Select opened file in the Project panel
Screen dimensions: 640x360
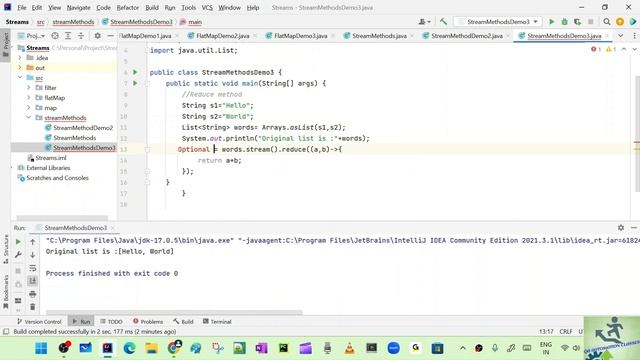pyautogui.click(x=55, y=36)
